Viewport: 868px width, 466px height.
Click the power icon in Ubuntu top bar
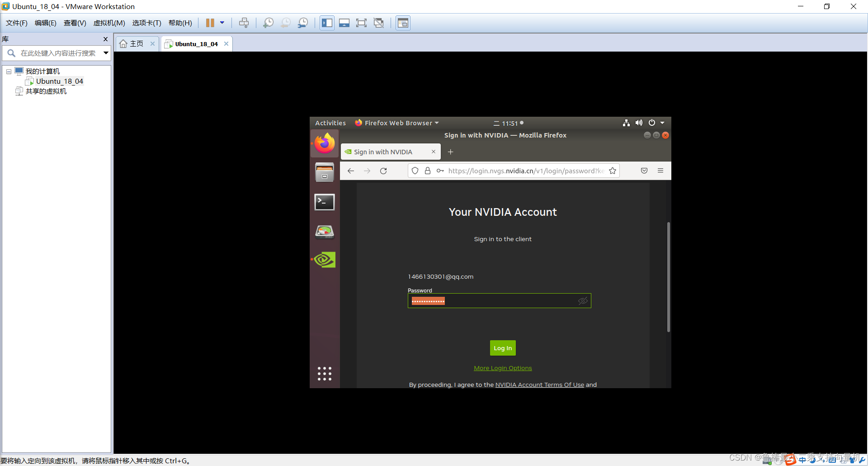point(652,123)
